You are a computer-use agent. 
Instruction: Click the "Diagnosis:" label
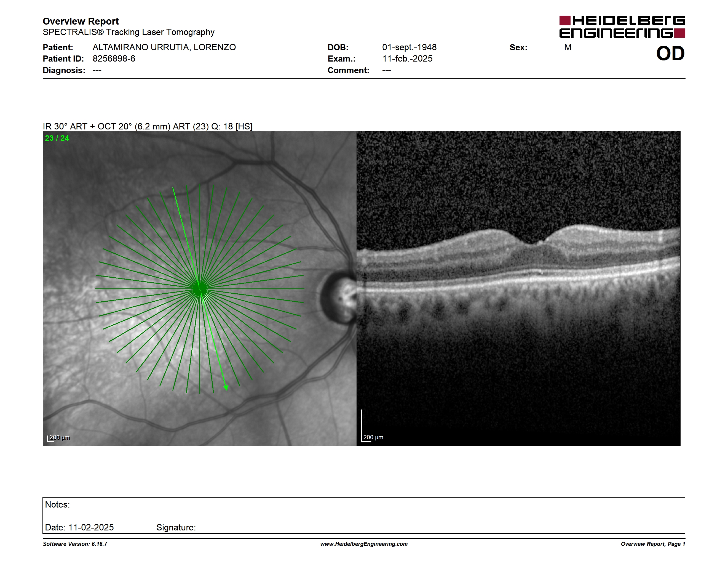coord(64,70)
